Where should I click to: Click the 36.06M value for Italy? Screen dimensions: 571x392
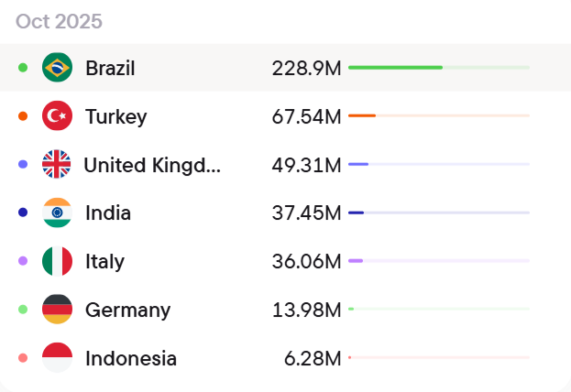(x=306, y=262)
